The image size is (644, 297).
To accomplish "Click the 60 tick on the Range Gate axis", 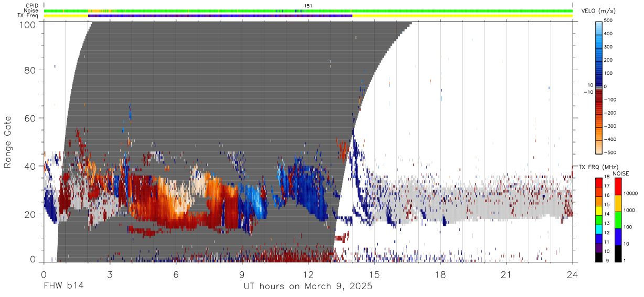I will point(30,118).
